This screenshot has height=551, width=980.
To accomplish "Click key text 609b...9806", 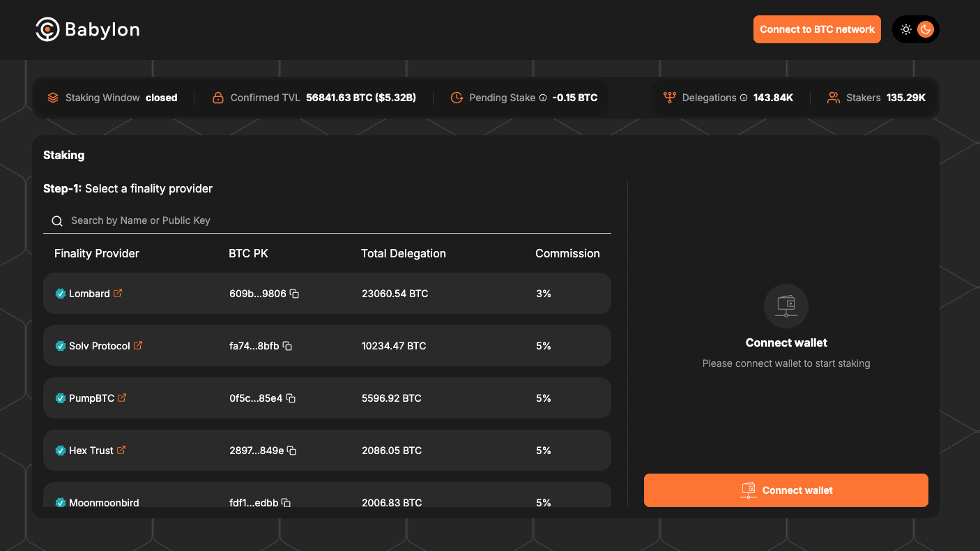I will (x=258, y=294).
